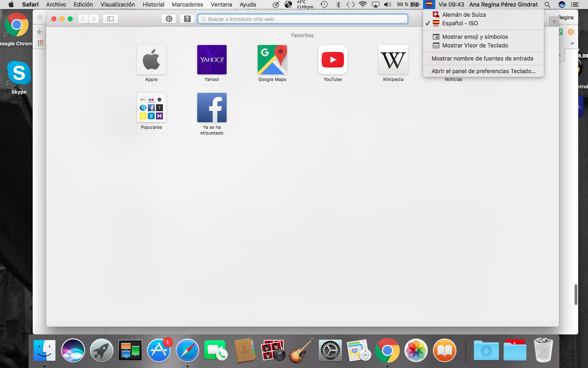Click the Pinterest extension button in Safari toolbar
This screenshot has height=368, width=588.
(169, 19)
